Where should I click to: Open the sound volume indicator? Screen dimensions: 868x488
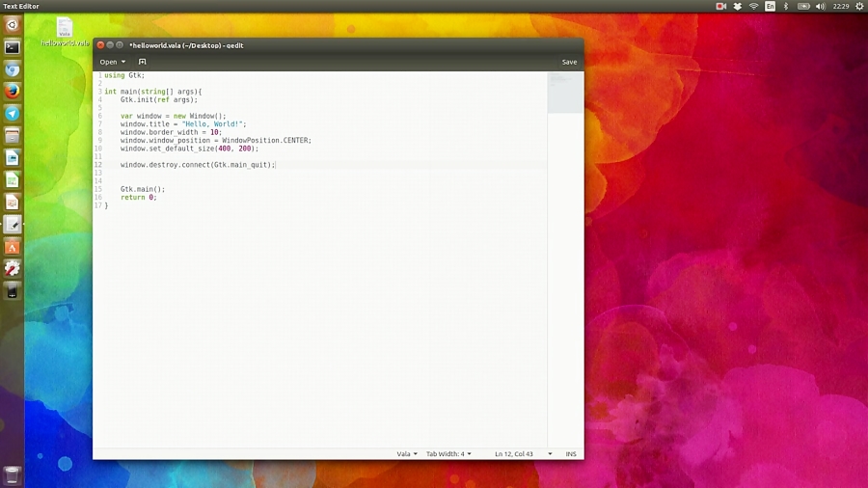[821, 6]
